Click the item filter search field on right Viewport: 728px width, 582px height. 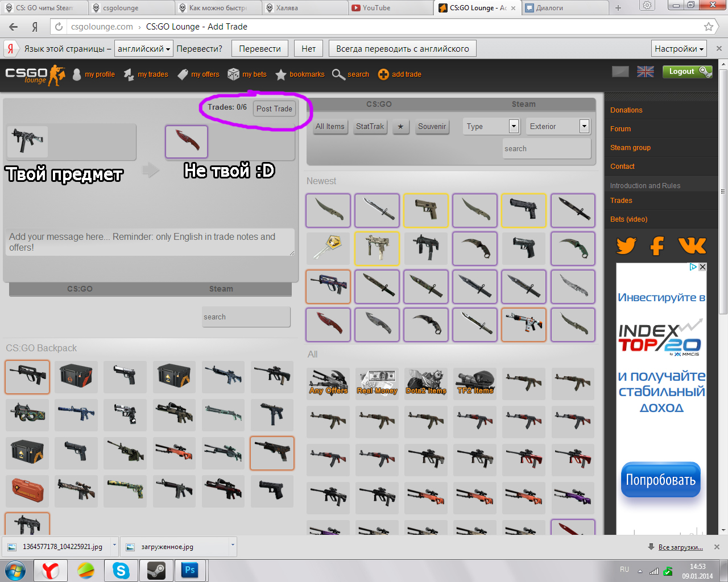coord(547,148)
